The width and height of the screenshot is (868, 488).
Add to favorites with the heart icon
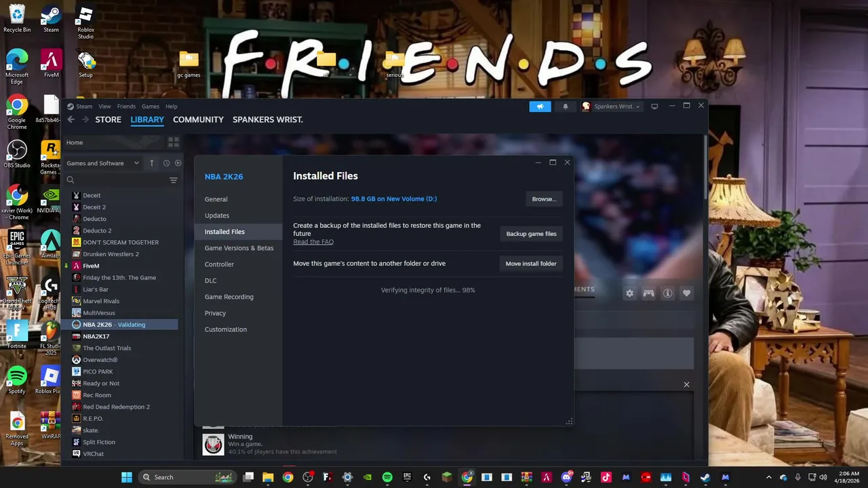tap(687, 293)
